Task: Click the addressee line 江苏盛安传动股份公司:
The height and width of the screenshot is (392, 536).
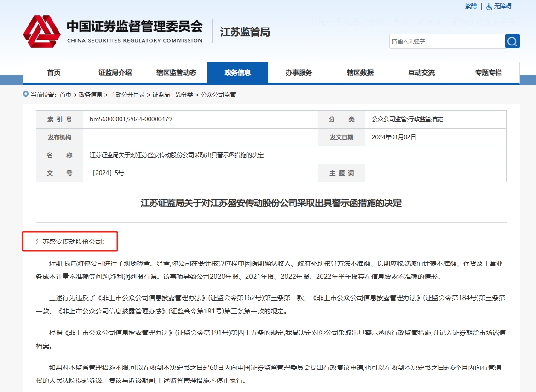Action: pos(70,242)
